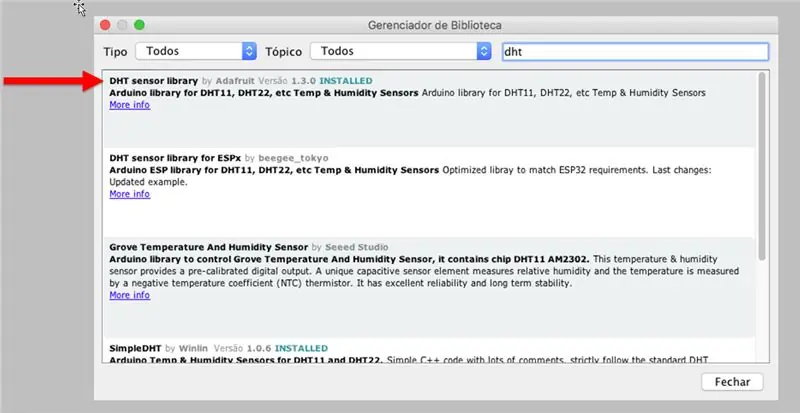The height and width of the screenshot is (413, 800).
Task: Click the search field containing dht
Action: (635, 52)
